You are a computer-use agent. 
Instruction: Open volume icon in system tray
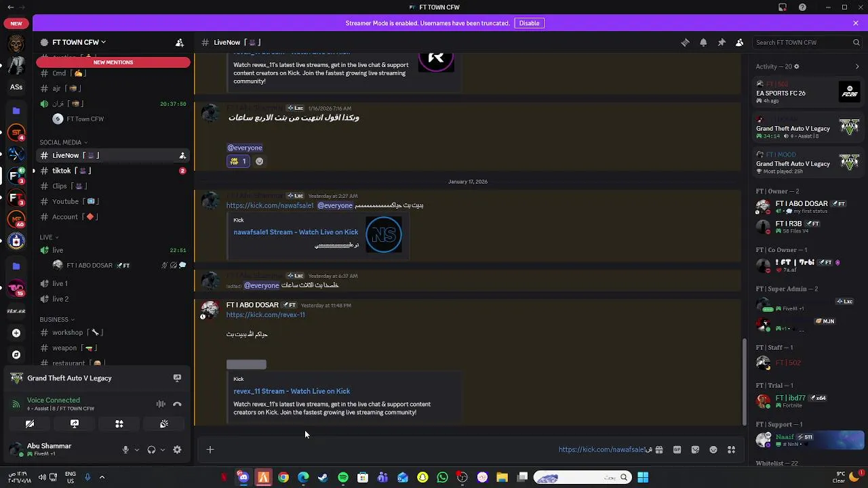tap(42, 478)
